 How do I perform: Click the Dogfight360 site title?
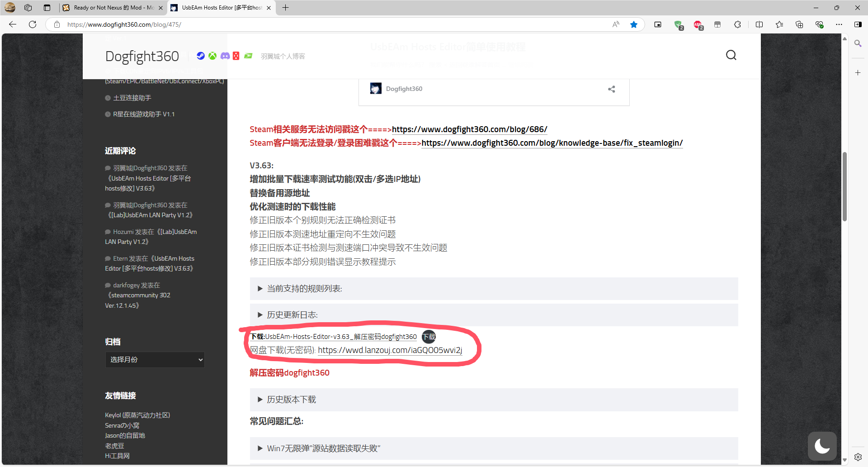[x=142, y=56]
